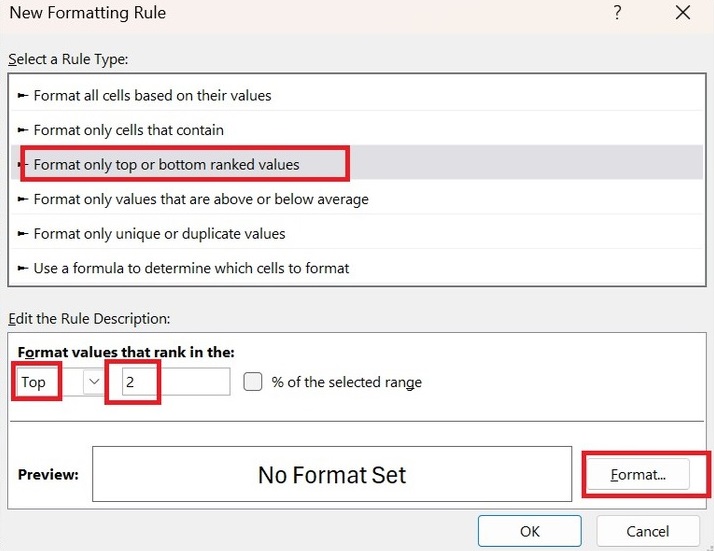Click the arrow bullet beside 'Format only cells that contain'

[23, 130]
